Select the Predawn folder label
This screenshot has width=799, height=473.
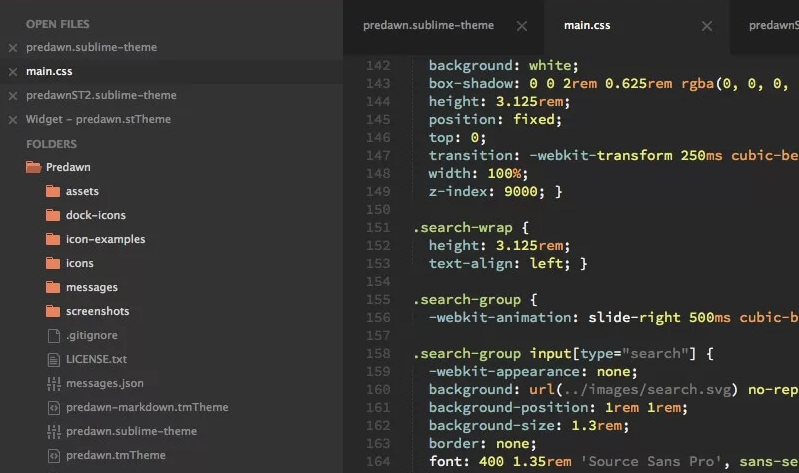[x=68, y=167]
